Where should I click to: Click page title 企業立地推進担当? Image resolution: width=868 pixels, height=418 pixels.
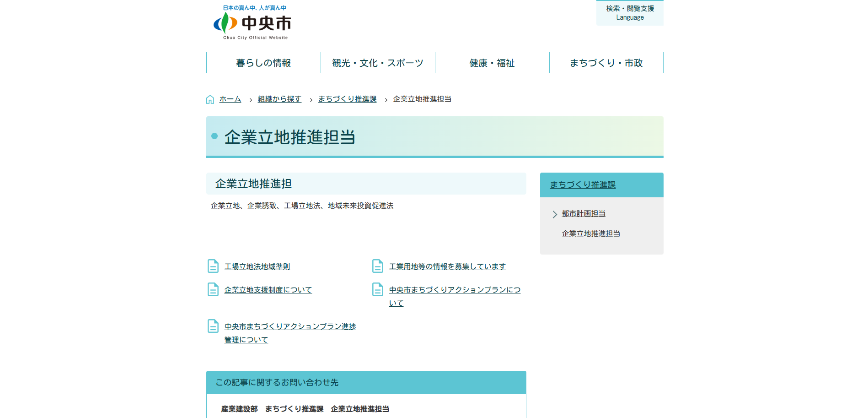289,137
